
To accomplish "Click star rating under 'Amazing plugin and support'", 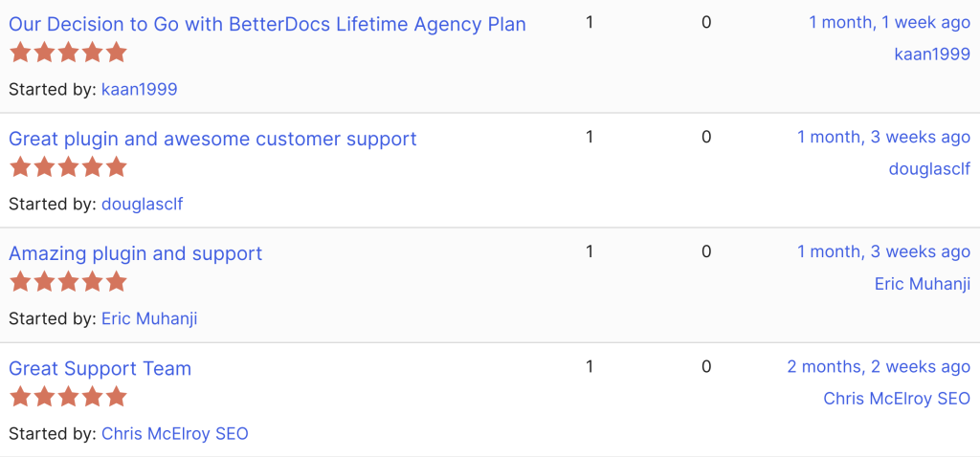I will [68, 282].
